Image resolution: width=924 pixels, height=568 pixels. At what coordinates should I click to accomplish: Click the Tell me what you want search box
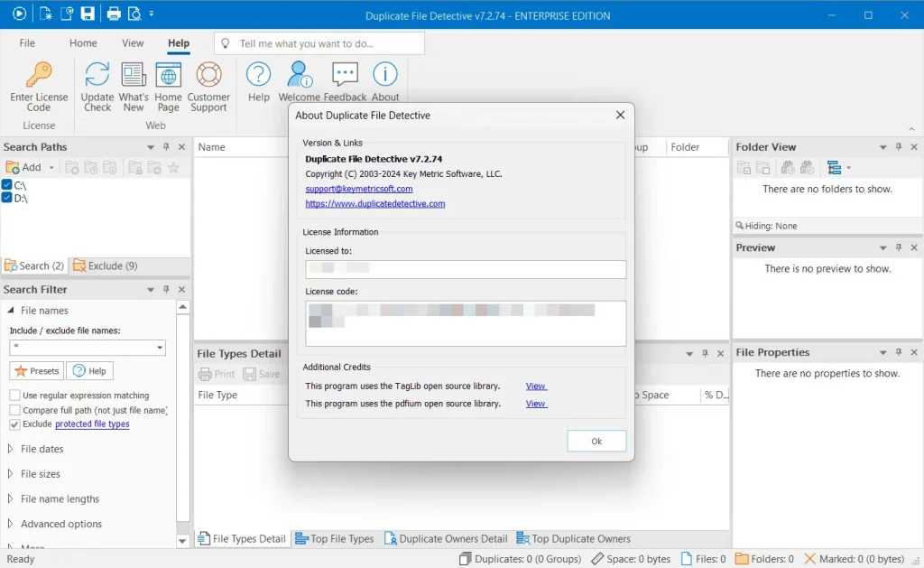click(x=319, y=43)
